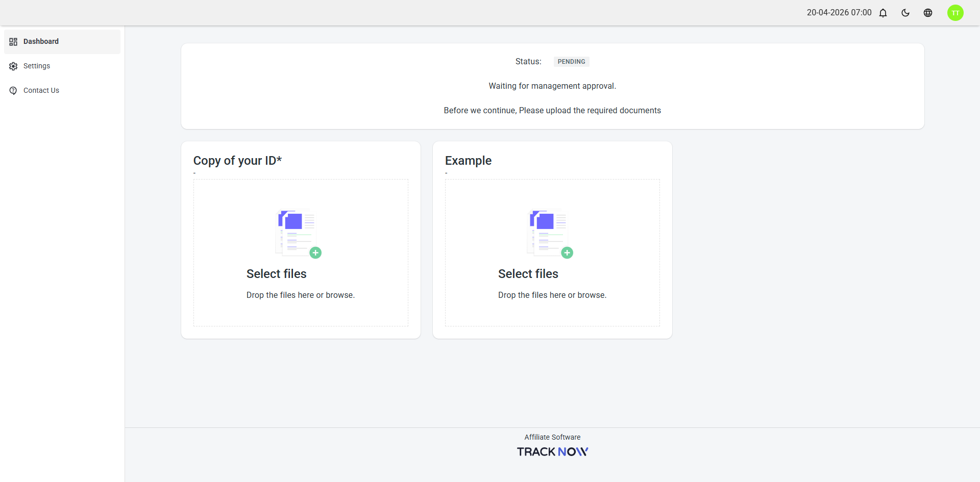Viewport: 980px width, 482px height.
Task: Click the Contact Us help icon
Action: pyautogui.click(x=13, y=91)
